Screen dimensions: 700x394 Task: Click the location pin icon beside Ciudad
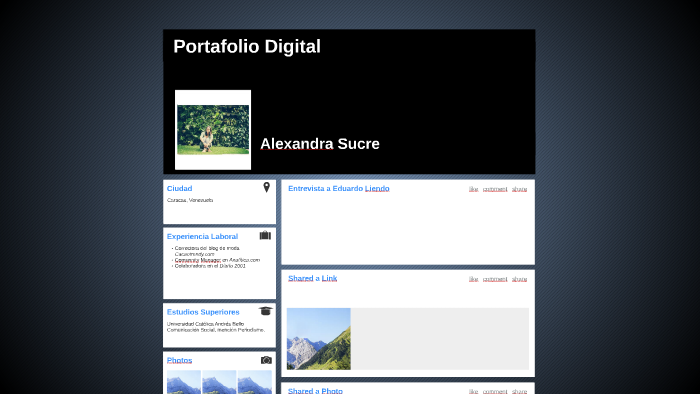267,187
